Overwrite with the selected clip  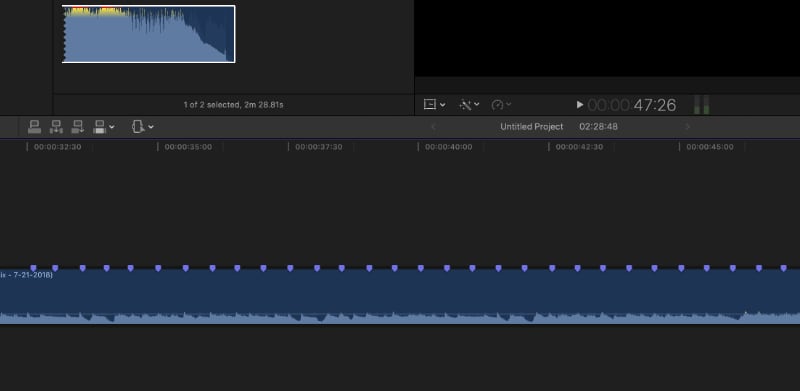pos(100,127)
